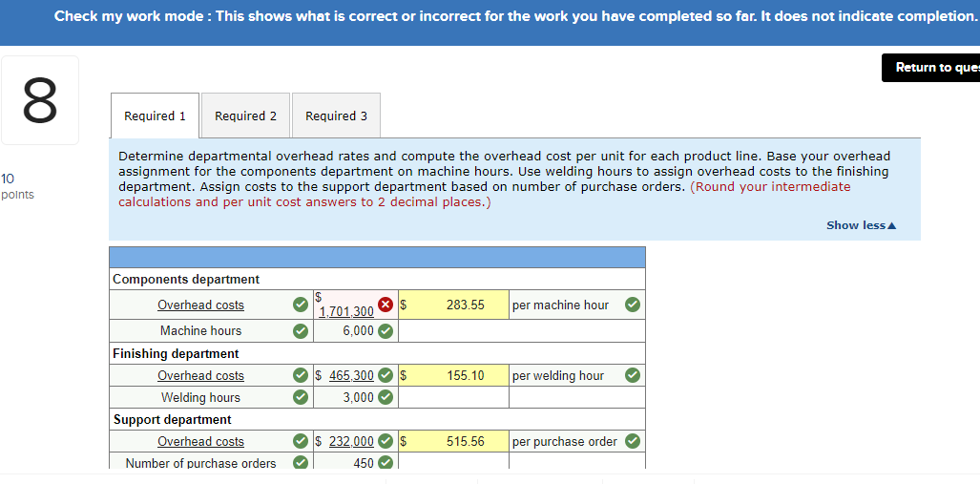Click the green check beside 232,000
Screen dimensions: 980x484
tap(386, 441)
